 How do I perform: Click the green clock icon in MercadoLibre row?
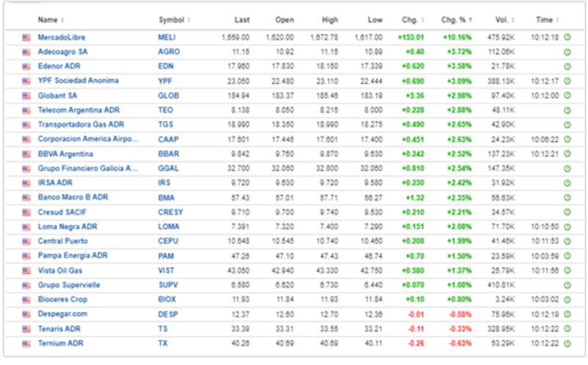(567, 37)
